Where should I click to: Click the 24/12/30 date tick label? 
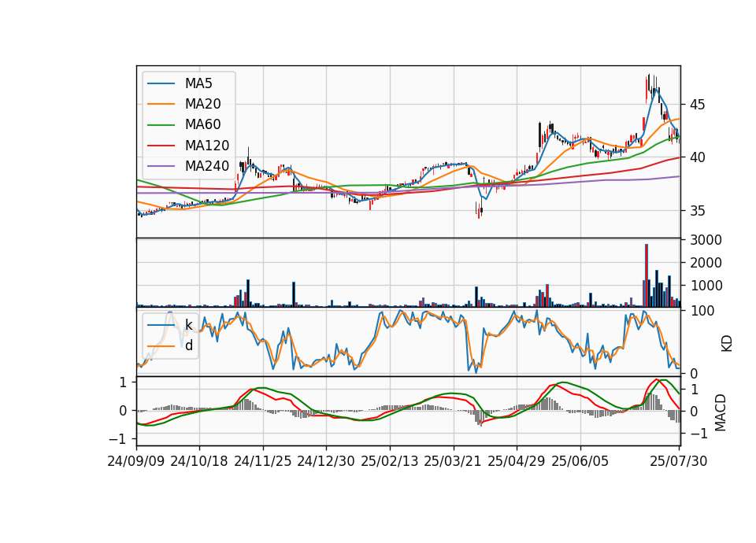click(x=326, y=461)
